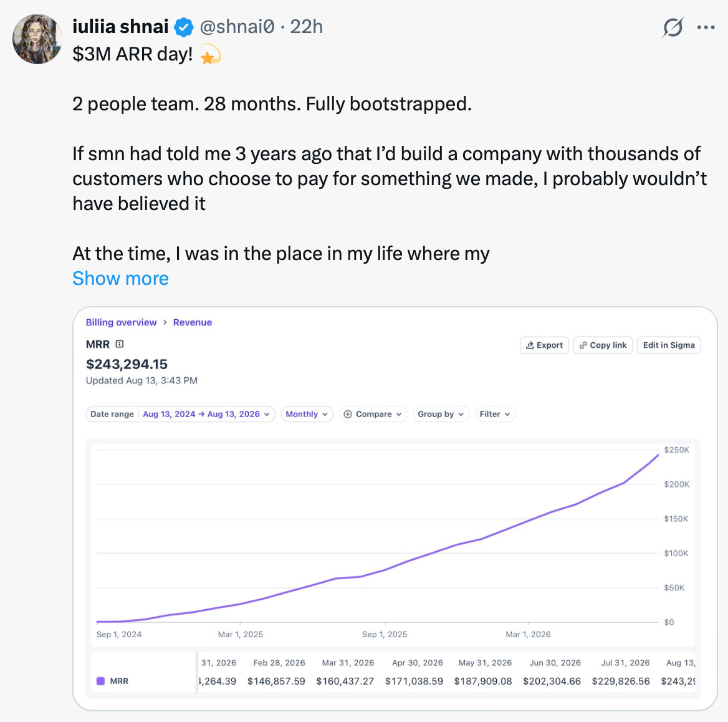Go to Billing overview breadcrumb

(121, 322)
